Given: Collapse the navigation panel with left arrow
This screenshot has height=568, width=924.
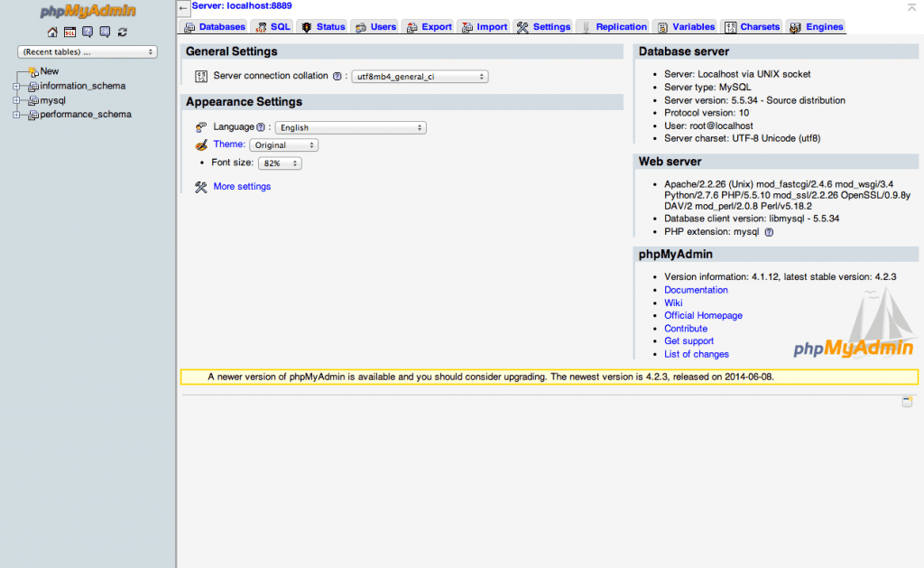Looking at the screenshot, I should coord(181,7).
